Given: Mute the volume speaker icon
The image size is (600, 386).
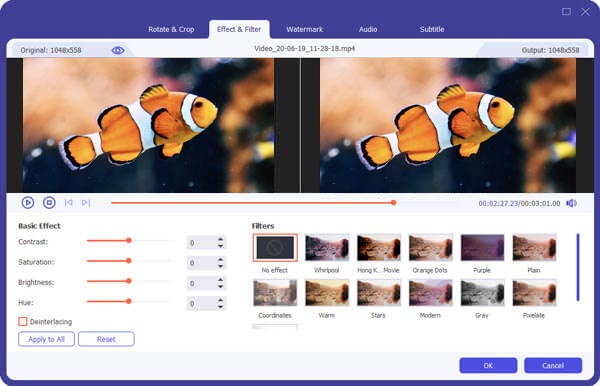Looking at the screenshot, I should pos(571,203).
